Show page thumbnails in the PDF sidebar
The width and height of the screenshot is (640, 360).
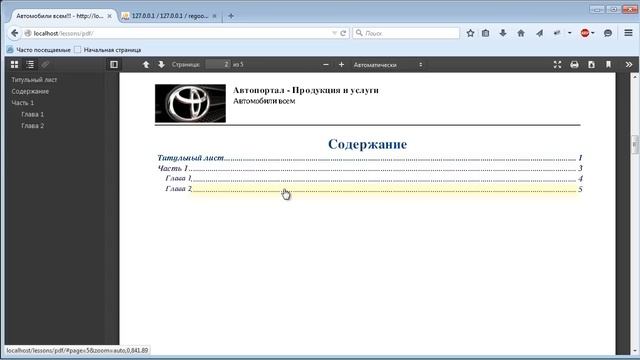point(15,64)
